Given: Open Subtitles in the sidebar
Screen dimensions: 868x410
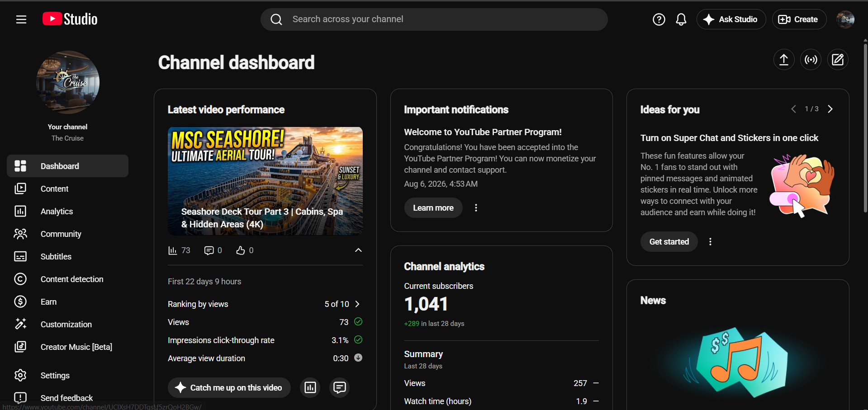Looking at the screenshot, I should point(67,256).
